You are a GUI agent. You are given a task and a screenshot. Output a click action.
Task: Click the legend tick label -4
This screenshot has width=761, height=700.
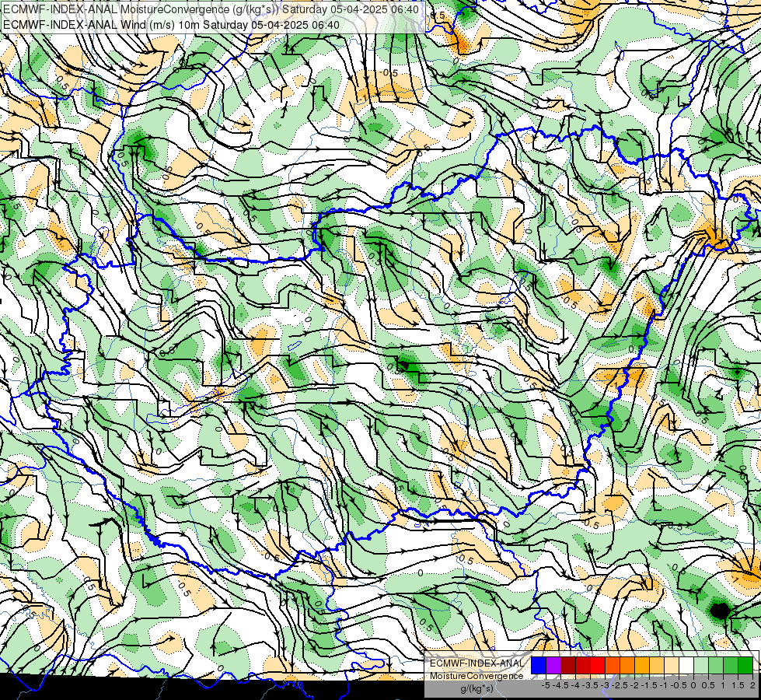[x=575, y=685]
